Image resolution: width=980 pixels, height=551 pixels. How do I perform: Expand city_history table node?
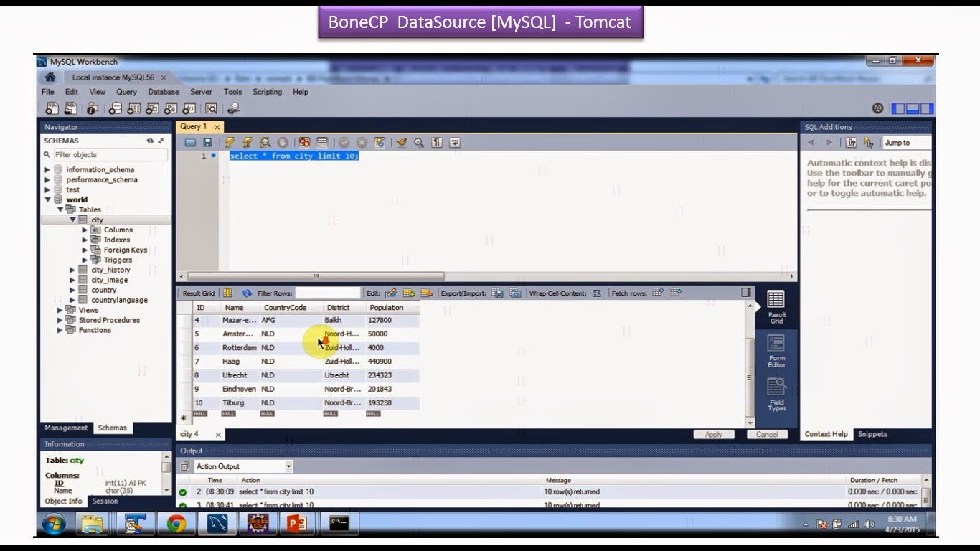point(72,270)
